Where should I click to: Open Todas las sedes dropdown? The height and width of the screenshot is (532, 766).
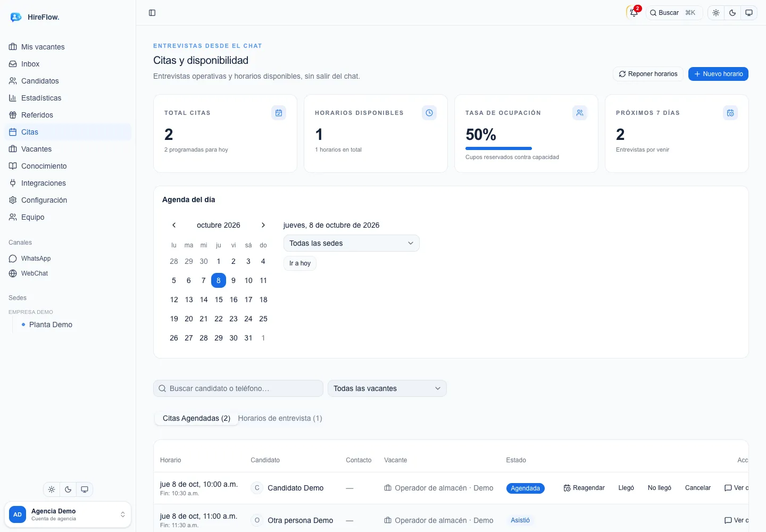click(352, 243)
